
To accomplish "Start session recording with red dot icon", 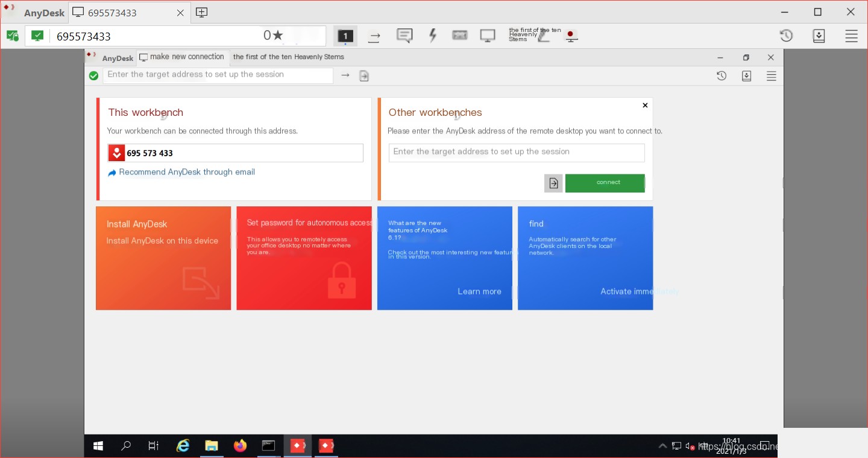I will click(x=570, y=36).
